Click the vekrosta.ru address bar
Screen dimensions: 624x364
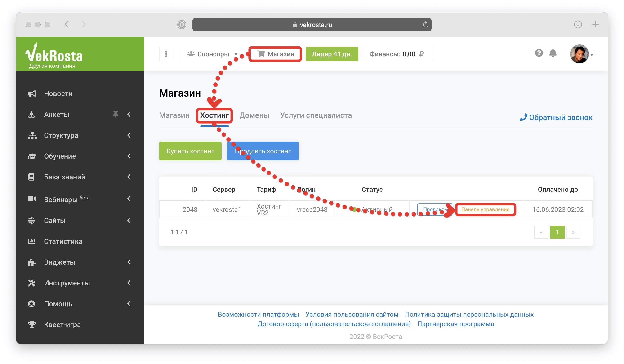click(x=312, y=25)
